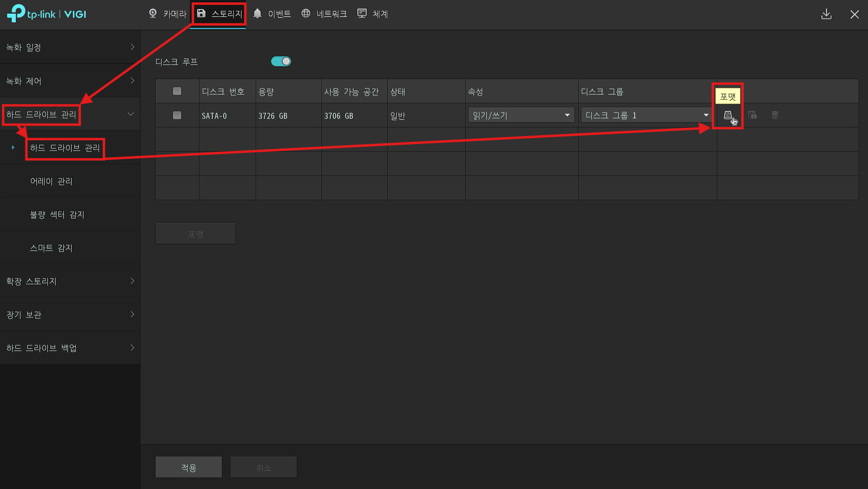This screenshot has width=868, height=489.
Task: Click the TP-Link VIGI logo
Action: tap(47, 14)
